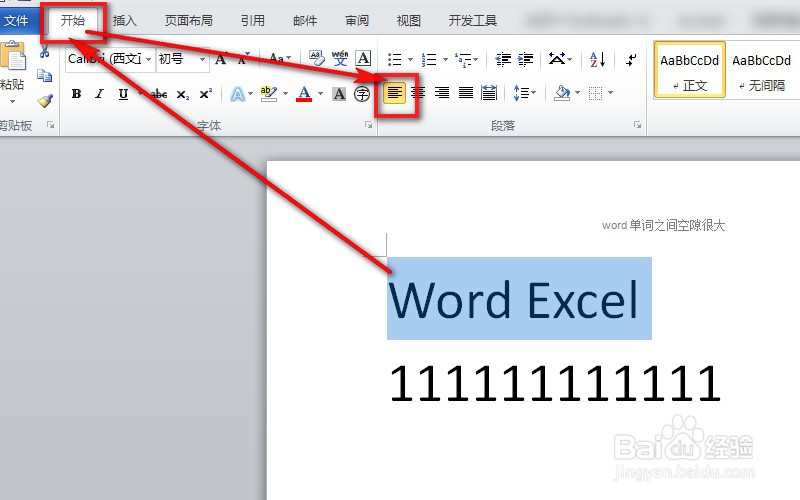Toggle Subscript formatting
Screen dimensions: 800x500
point(183,94)
